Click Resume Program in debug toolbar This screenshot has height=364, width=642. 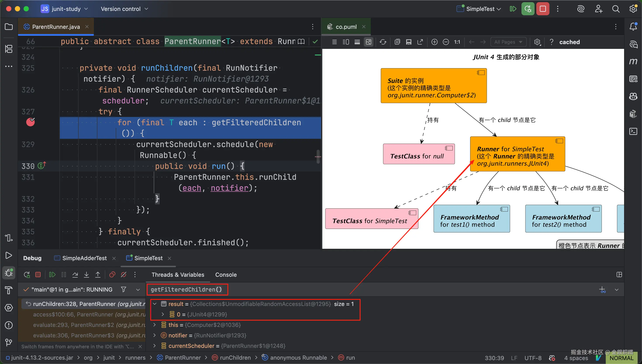52,275
